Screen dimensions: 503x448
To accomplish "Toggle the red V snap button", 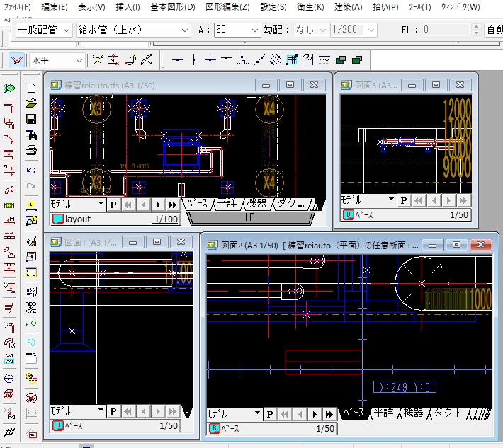I will click(17, 60).
